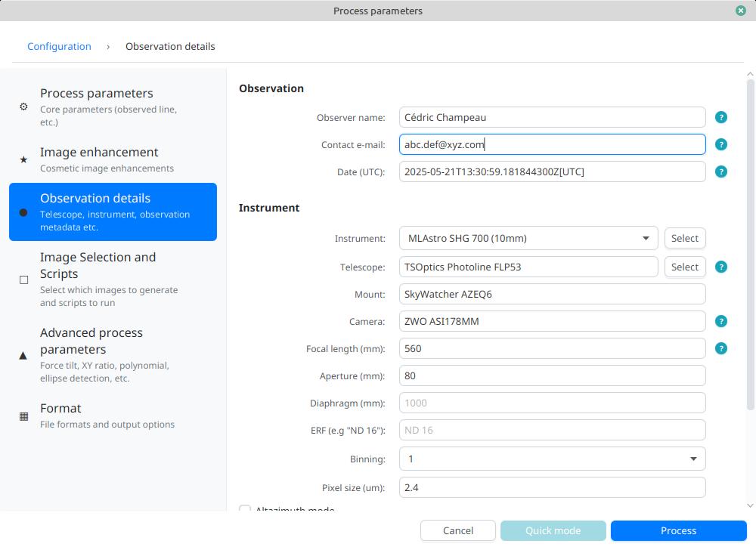756x550 pixels.
Task: Click Select button next to Telescope
Action: pos(684,267)
